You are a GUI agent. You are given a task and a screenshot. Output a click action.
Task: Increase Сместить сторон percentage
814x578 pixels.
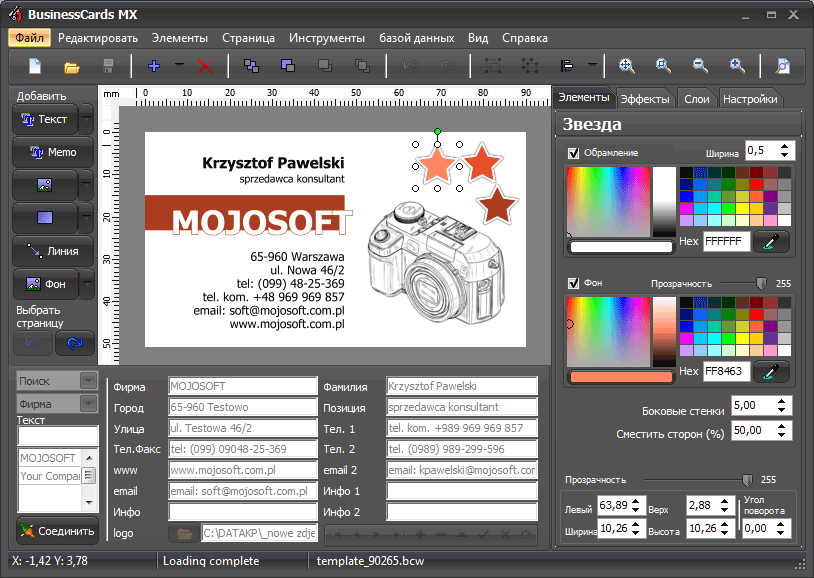[x=781, y=426]
